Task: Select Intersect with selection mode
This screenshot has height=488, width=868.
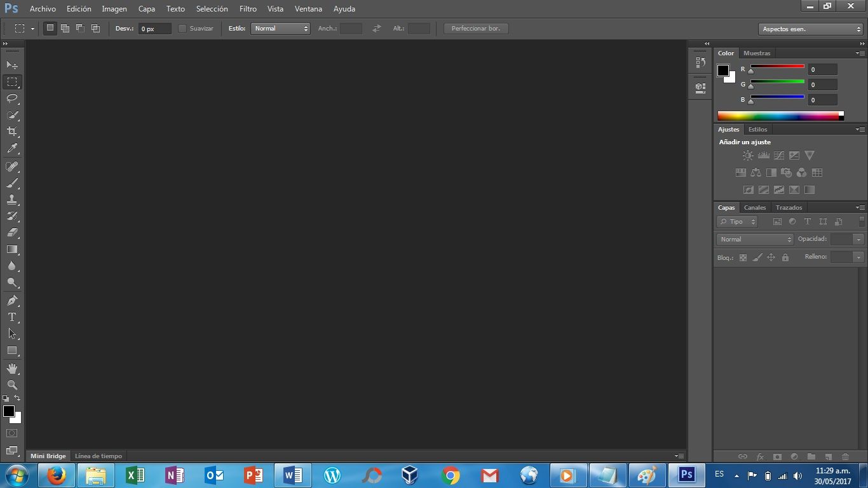Action: pos(95,28)
